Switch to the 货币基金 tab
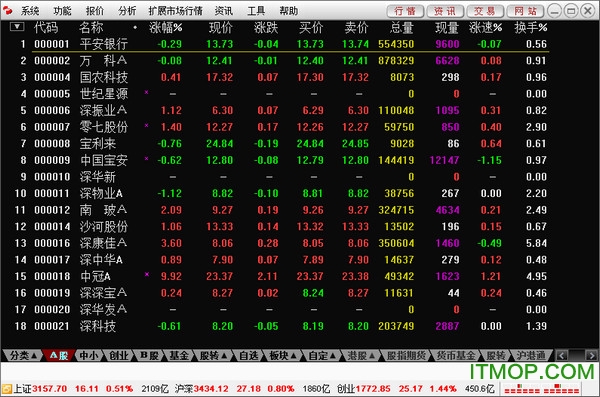The width and height of the screenshot is (600, 397). (456, 356)
